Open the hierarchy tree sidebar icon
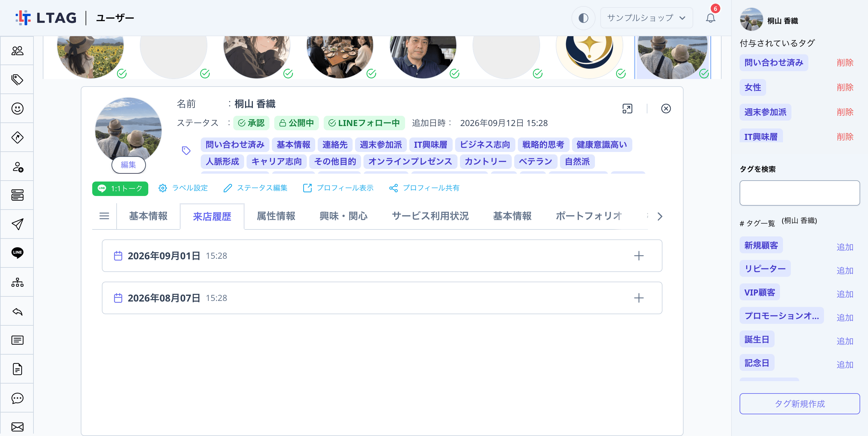This screenshot has height=436, width=868. click(x=17, y=282)
